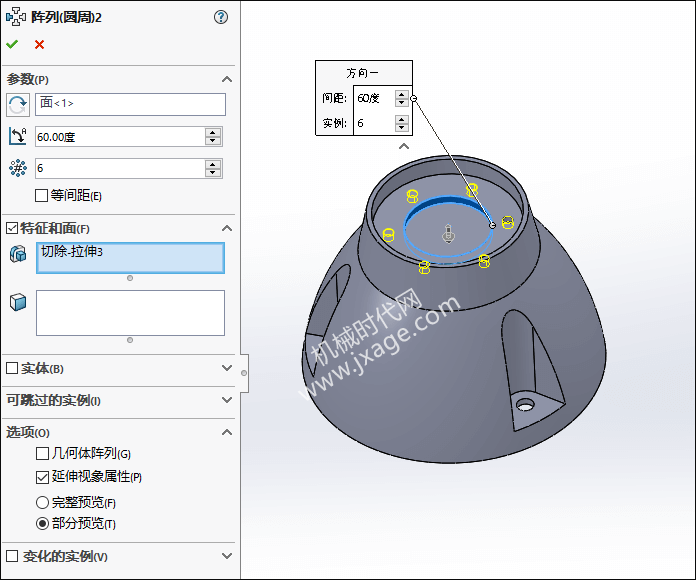The width and height of the screenshot is (696, 580).
Task: Grab features list resize handle
Action: click(130, 278)
